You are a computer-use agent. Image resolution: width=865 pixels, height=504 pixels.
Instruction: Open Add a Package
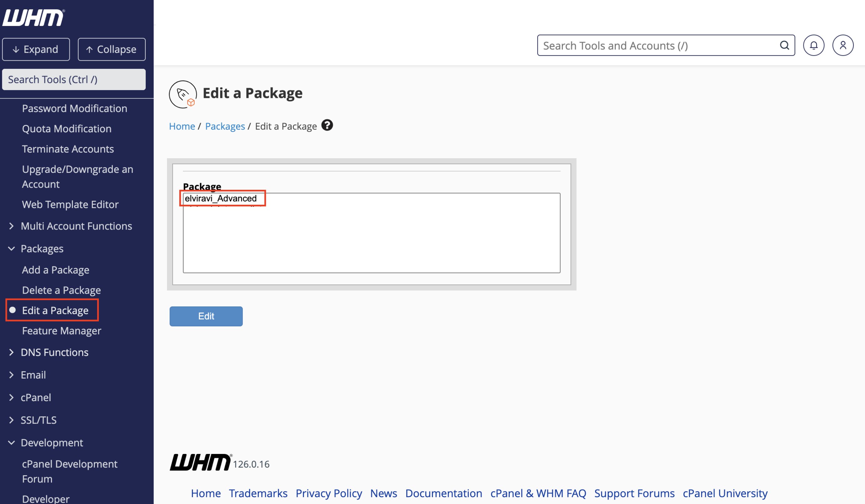click(56, 270)
